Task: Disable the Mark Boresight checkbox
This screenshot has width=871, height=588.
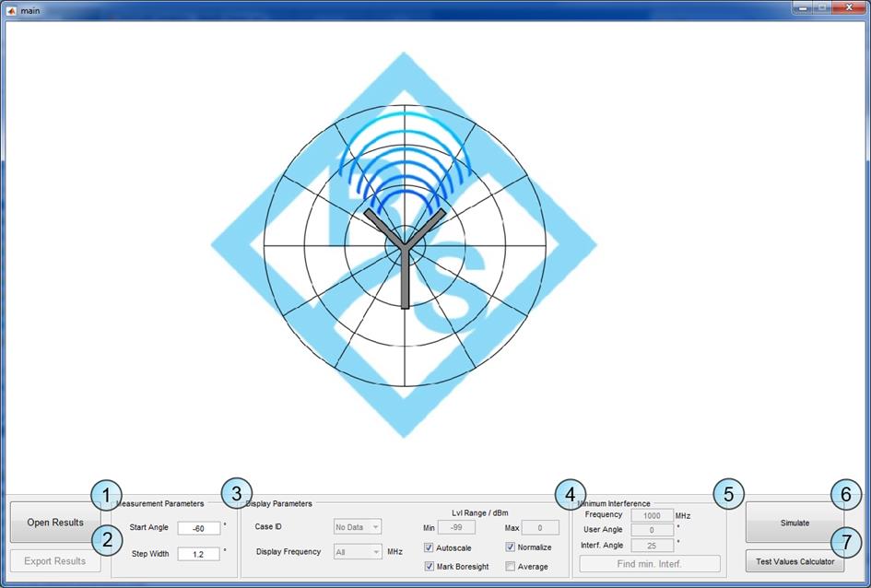Action: 430,566
